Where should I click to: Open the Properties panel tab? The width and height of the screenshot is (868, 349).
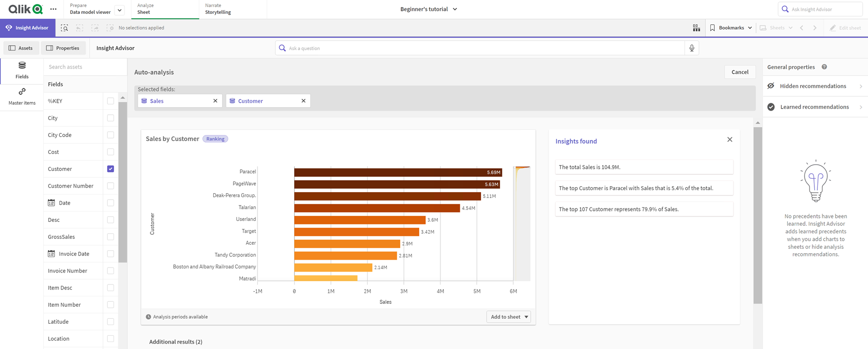pyautogui.click(x=63, y=48)
